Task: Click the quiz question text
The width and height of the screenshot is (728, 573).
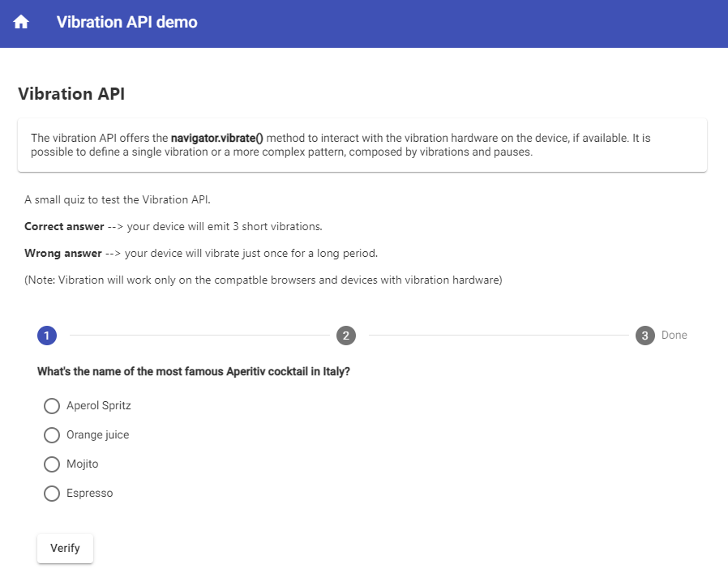Action: coord(194,371)
